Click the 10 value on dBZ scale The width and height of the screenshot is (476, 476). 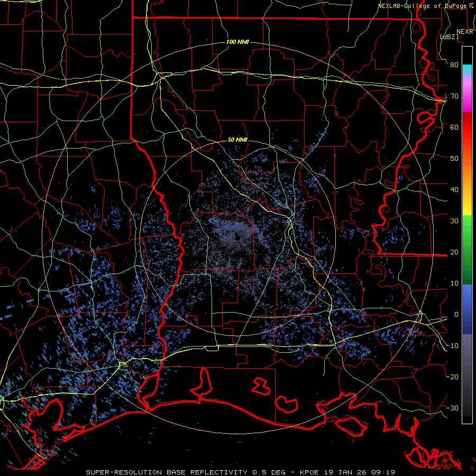click(x=454, y=283)
